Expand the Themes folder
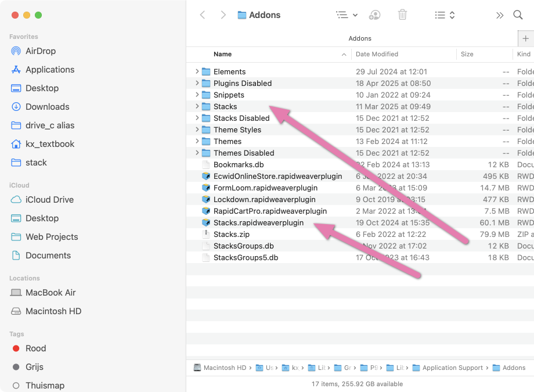 pyautogui.click(x=197, y=141)
